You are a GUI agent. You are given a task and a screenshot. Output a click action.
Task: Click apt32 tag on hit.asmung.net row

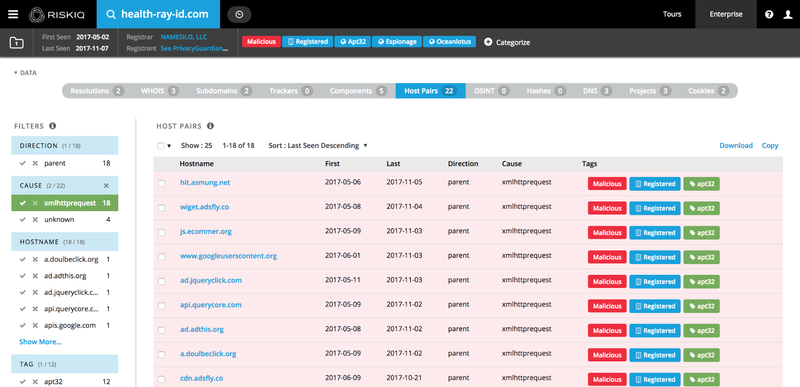pyautogui.click(x=702, y=184)
